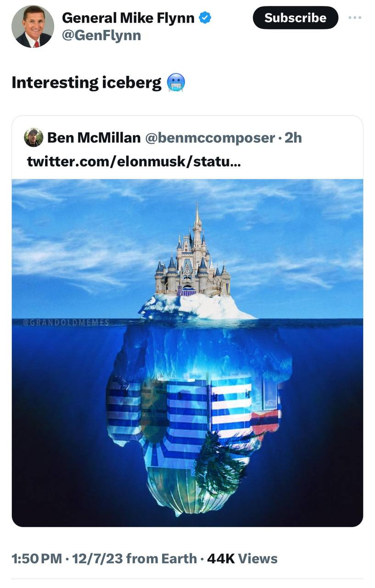Screen dimensions: 375x588
Task: Click the "Interesting iceberg" tweet text
Action: click(87, 83)
